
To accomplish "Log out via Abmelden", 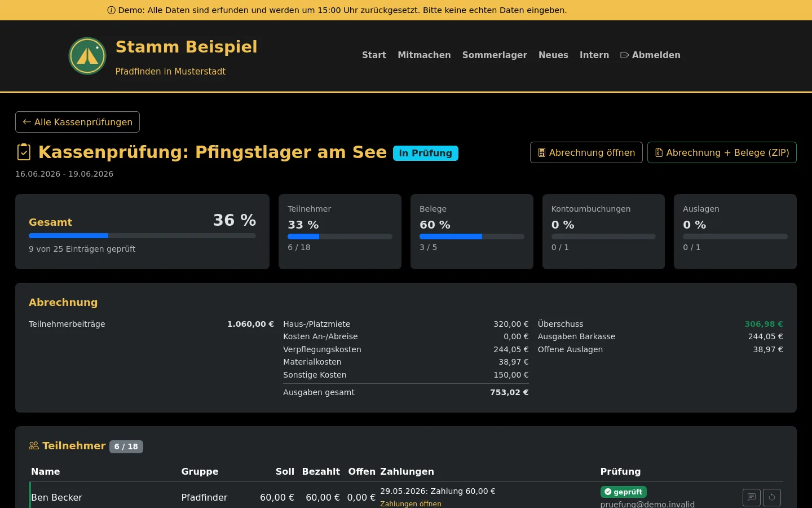I will (x=650, y=55).
